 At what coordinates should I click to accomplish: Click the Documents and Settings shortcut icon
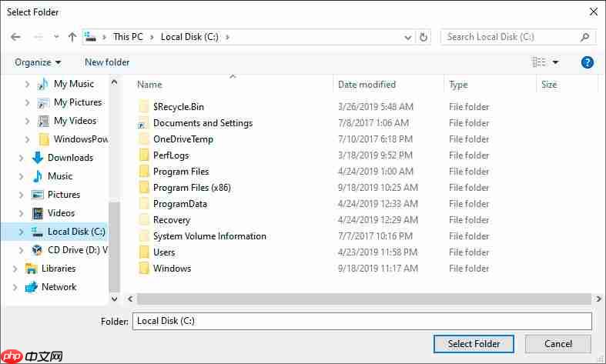[x=143, y=123]
